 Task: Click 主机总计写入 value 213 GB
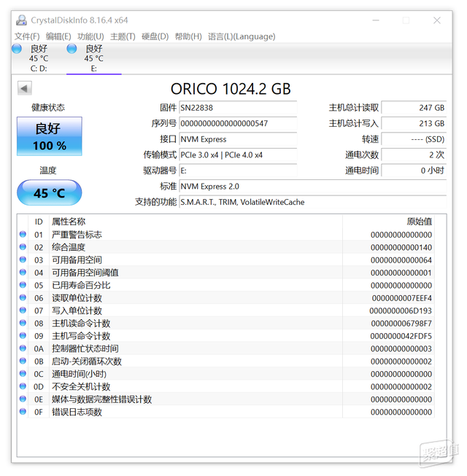(x=414, y=123)
